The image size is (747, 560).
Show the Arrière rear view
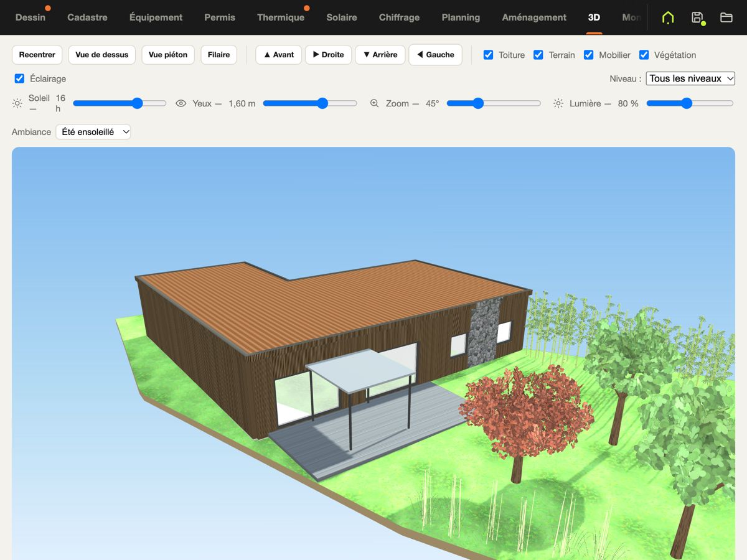pos(380,55)
